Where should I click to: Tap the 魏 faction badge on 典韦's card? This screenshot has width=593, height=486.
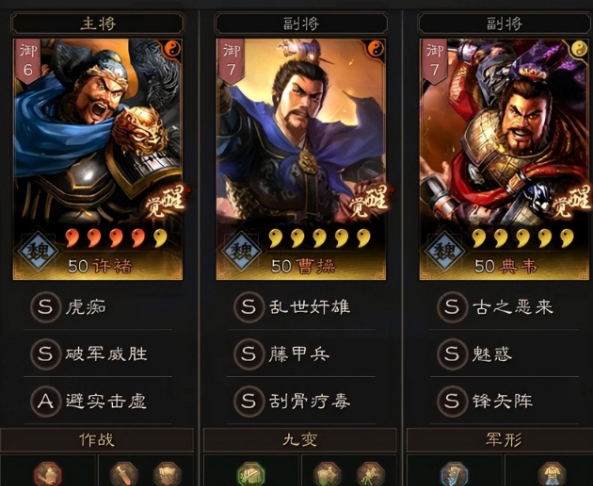tap(445, 251)
